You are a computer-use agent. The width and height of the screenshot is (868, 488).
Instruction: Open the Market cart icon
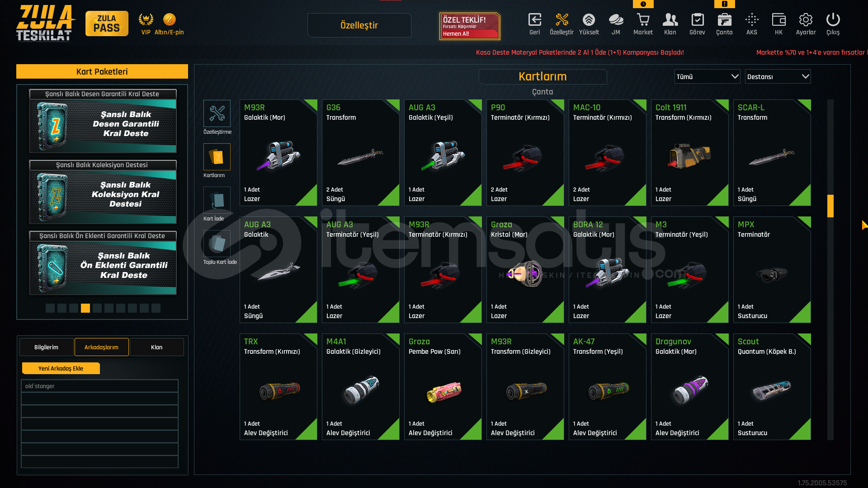(x=643, y=20)
